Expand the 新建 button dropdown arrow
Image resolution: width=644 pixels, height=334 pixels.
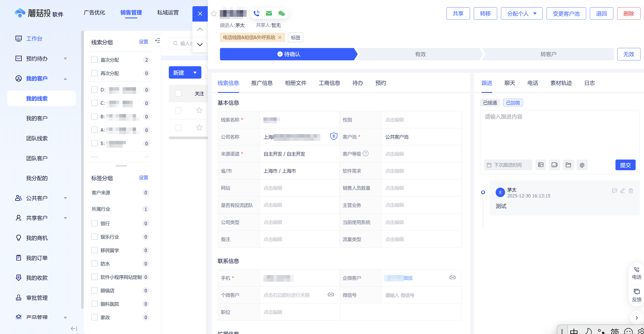195,73
